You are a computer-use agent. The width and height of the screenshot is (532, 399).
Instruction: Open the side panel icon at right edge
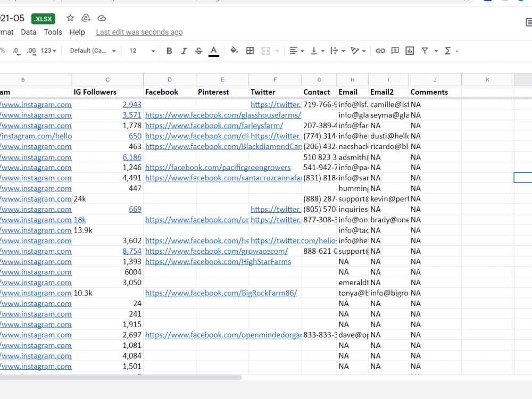pos(529,22)
